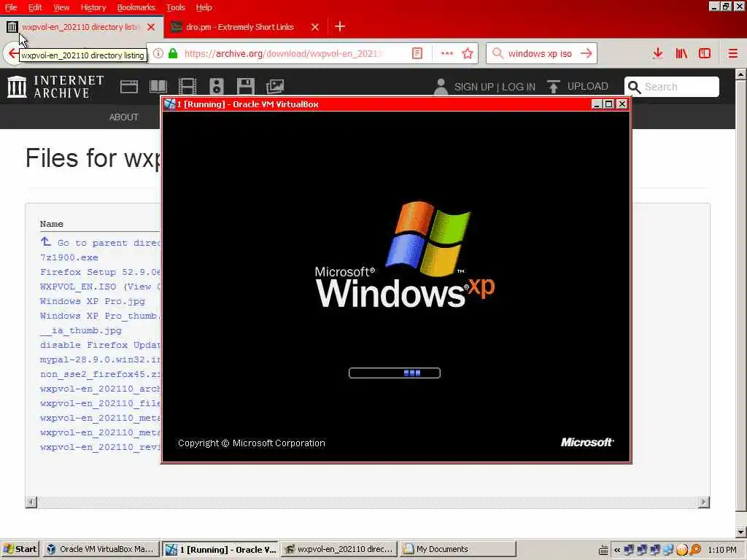Open the Web (Wayback) icon in Archive nav
This screenshot has height=560, width=747.
pyautogui.click(x=129, y=87)
